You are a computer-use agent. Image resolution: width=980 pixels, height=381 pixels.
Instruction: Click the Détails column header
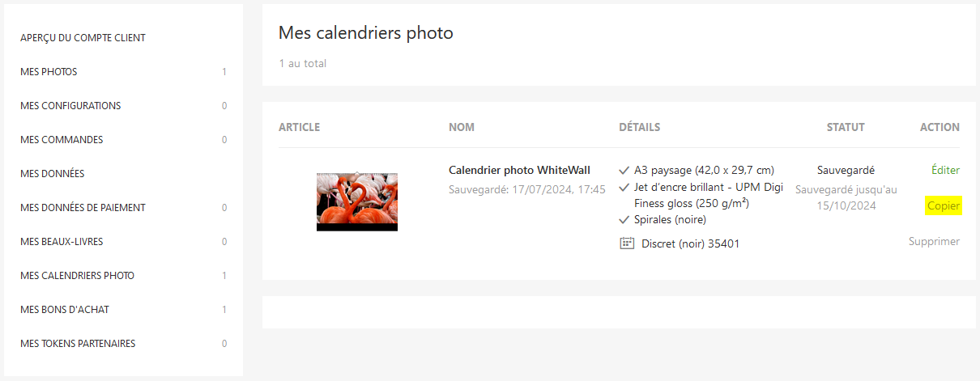pyautogui.click(x=639, y=127)
